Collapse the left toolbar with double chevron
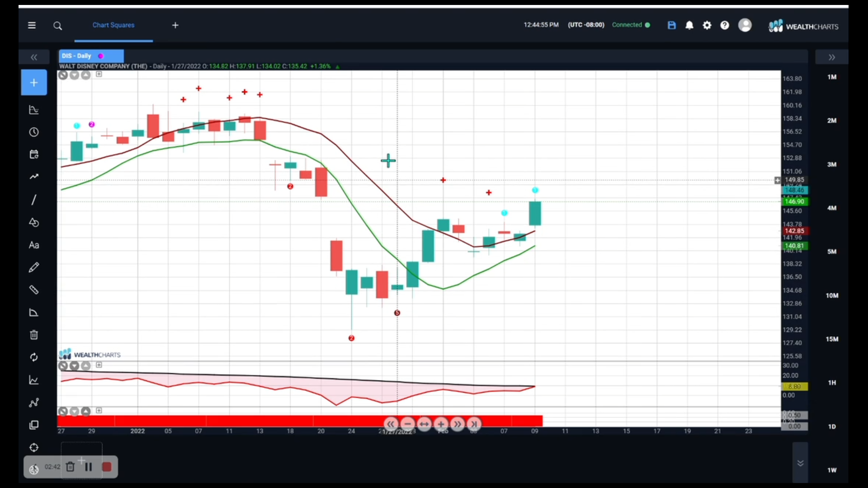 click(x=34, y=57)
